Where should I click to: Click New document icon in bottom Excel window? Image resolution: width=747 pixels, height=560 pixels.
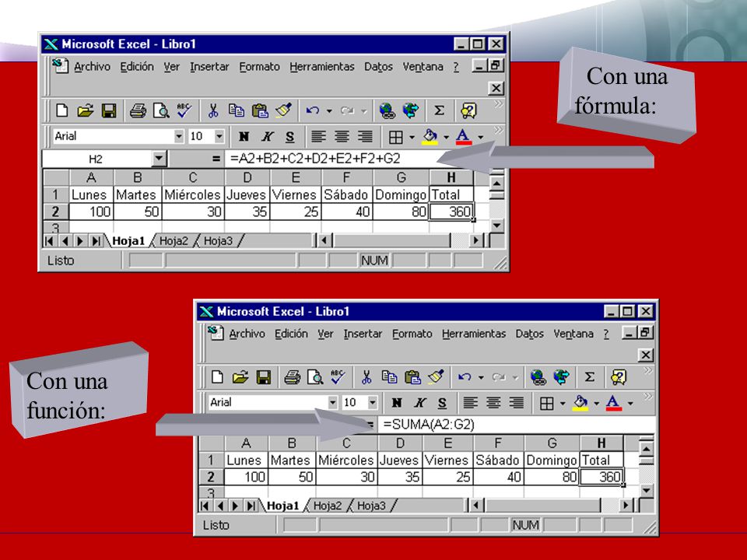coord(217,377)
